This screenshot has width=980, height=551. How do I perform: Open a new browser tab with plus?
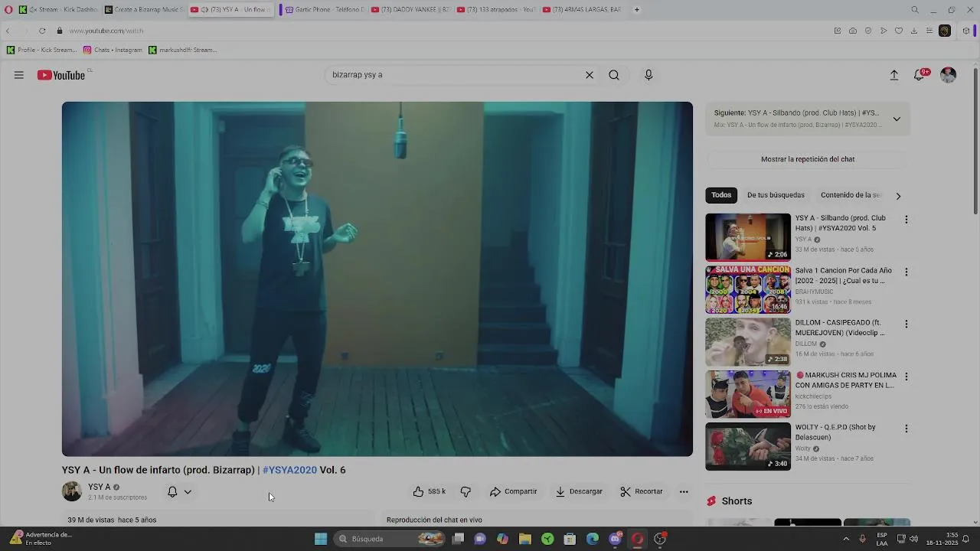tap(636, 10)
